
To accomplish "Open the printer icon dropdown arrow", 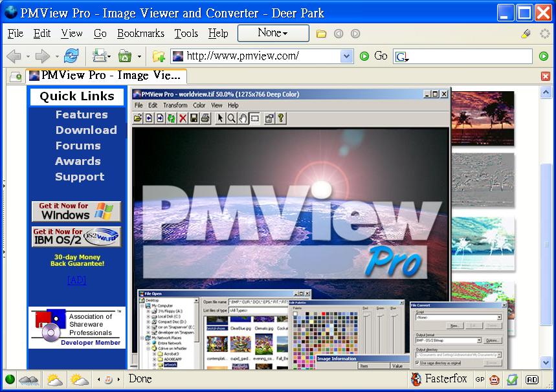I will tap(109, 56).
